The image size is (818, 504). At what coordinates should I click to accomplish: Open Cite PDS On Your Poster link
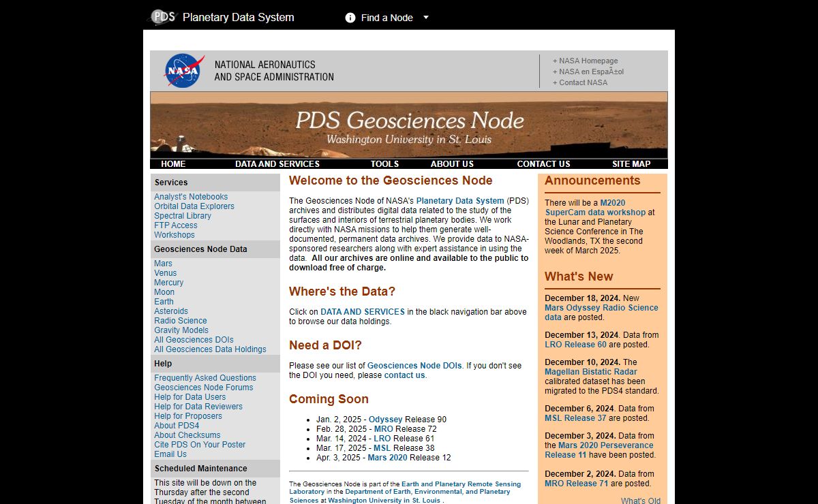tap(200, 445)
